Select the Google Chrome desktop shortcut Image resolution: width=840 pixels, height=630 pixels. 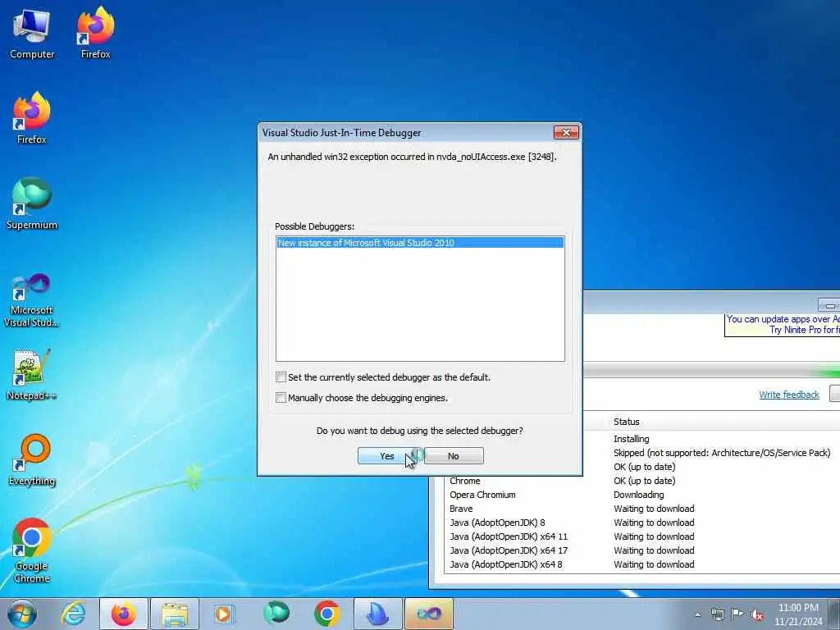coord(32,550)
